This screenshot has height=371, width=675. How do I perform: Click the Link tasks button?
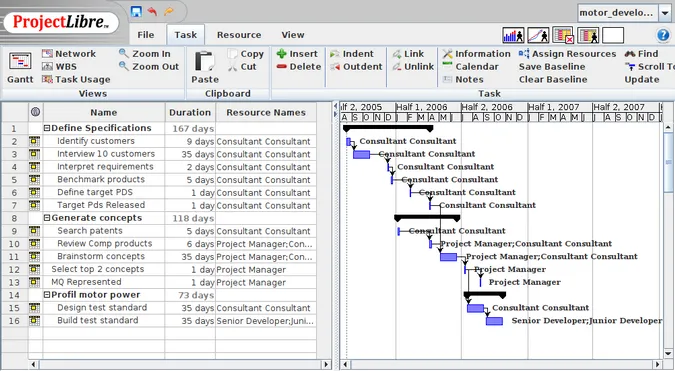tap(408, 54)
